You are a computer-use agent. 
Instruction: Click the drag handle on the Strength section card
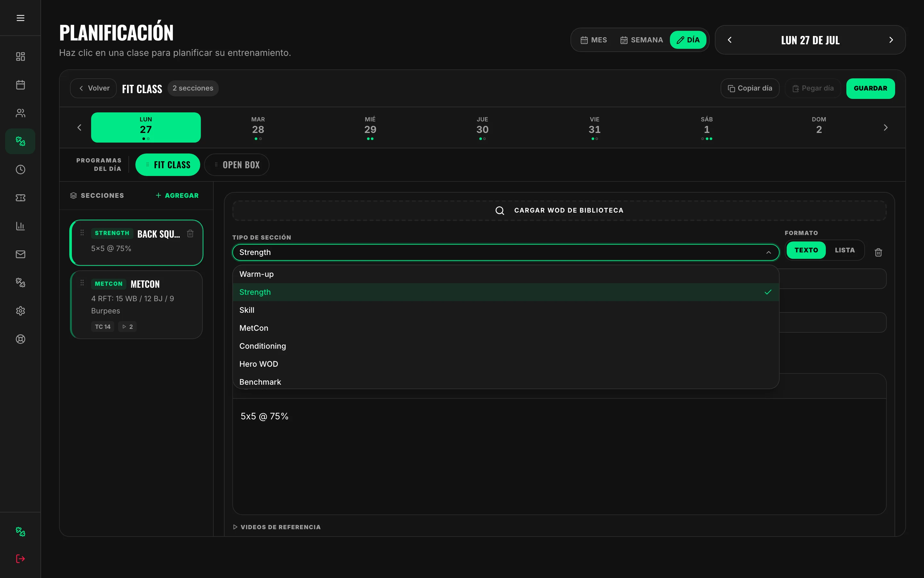click(x=82, y=232)
